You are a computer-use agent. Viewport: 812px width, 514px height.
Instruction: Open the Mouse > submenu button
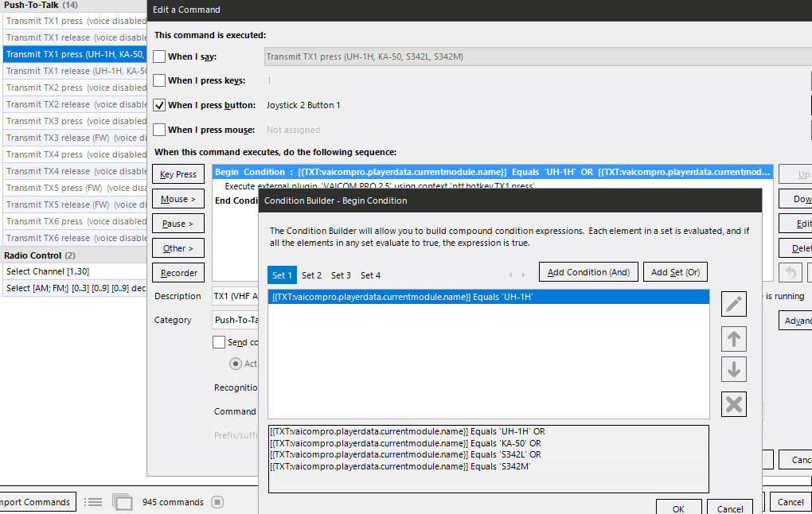(x=178, y=199)
